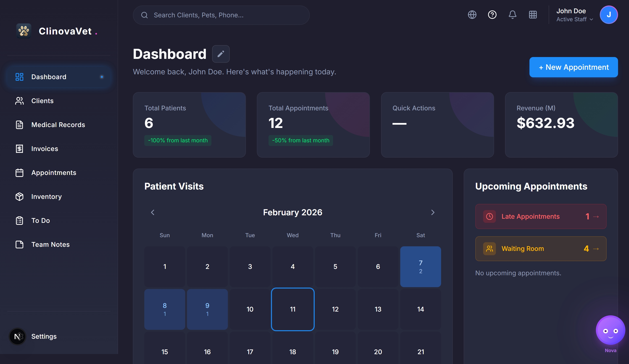This screenshot has width=629, height=364.
Task: Open the Dashboard sidebar icon
Action: coord(19,77)
